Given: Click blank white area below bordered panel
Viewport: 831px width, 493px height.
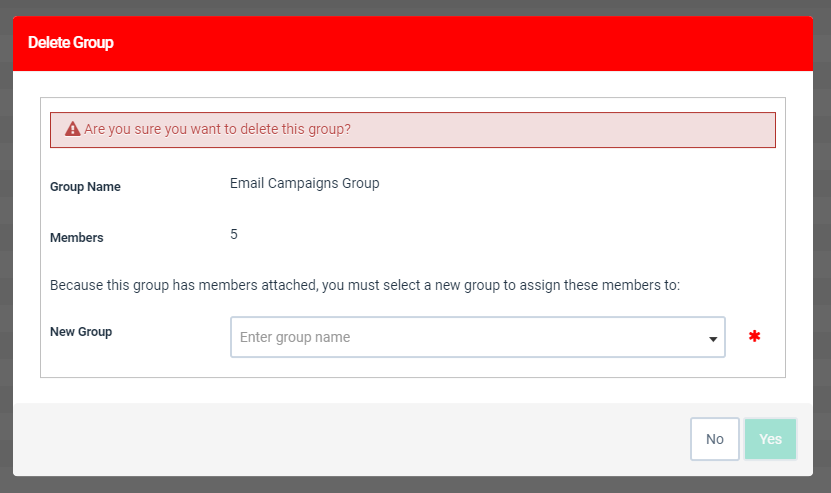Looking at the screenshot, I should point(413,391).
